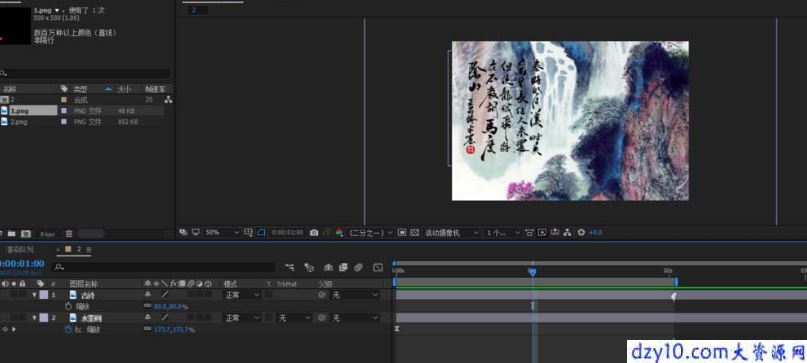Toggle stopwatch for layer 1 scale property

(x=68, y=306)
